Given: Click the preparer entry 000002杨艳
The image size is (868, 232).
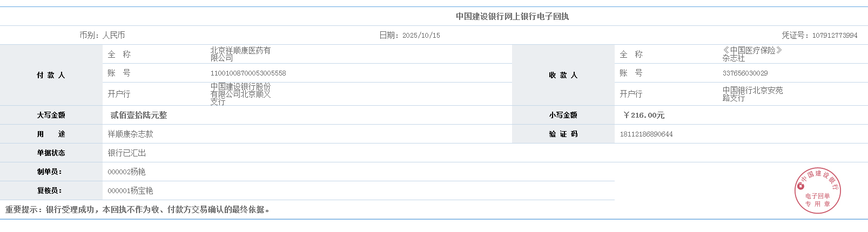Looking at the screenshot, I should pos(126,172).
